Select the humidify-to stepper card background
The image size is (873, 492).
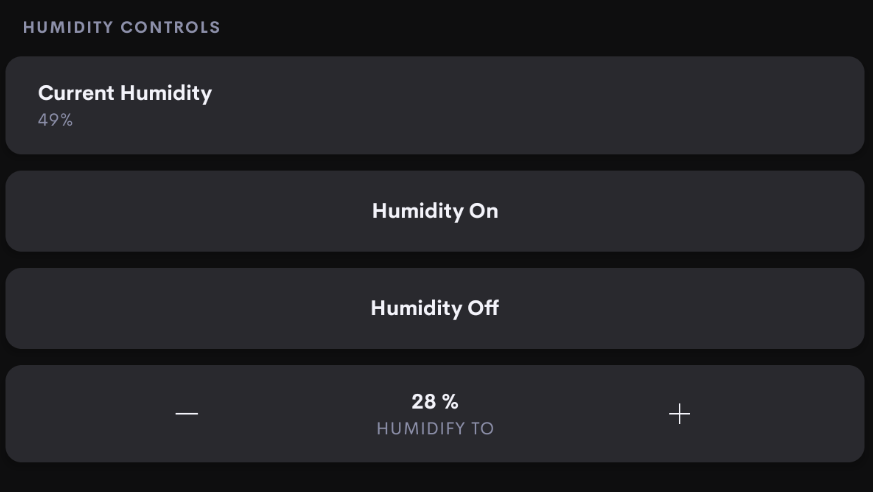click(435, 414)
